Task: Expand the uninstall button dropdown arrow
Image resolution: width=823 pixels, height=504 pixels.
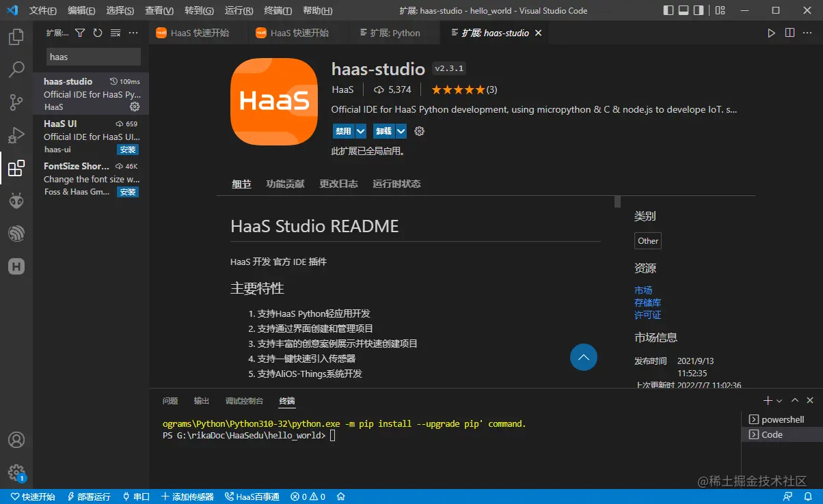Action: pyautogui.click(x=401, y=131)
